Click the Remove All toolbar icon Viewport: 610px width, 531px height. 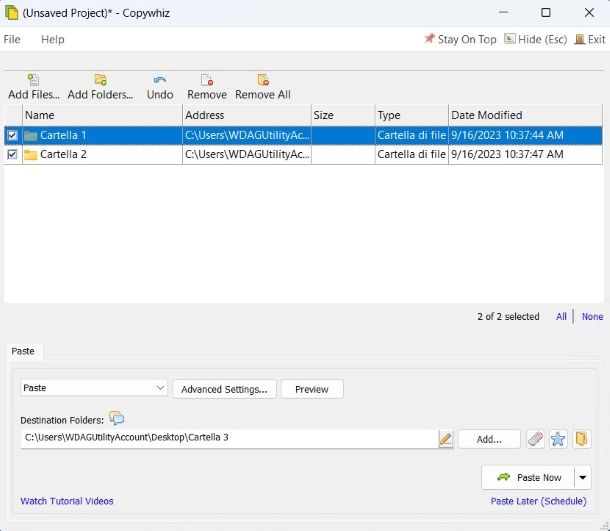263,80
